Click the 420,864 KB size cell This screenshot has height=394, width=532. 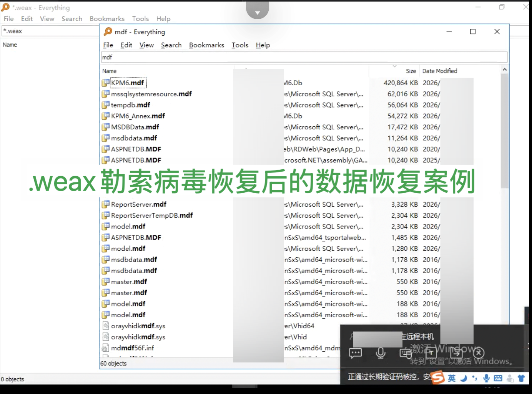[x=401, y=83]
